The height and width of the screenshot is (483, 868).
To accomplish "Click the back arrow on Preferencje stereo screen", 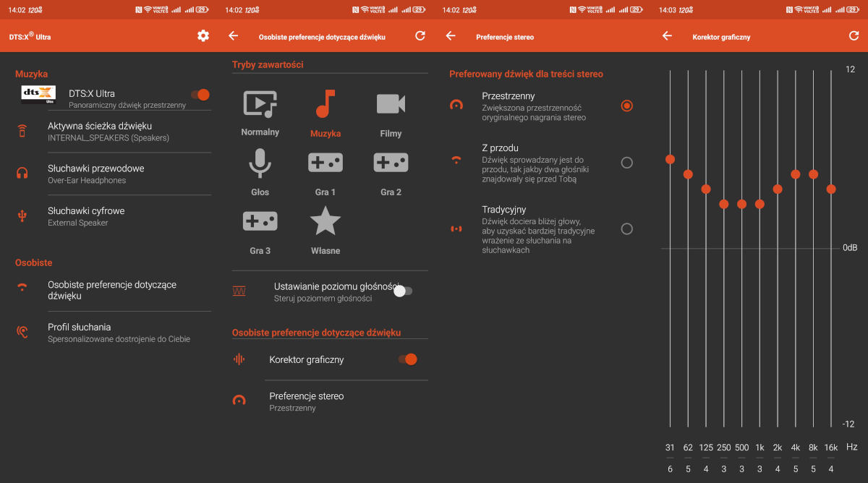I will click(x=450, y=35).
